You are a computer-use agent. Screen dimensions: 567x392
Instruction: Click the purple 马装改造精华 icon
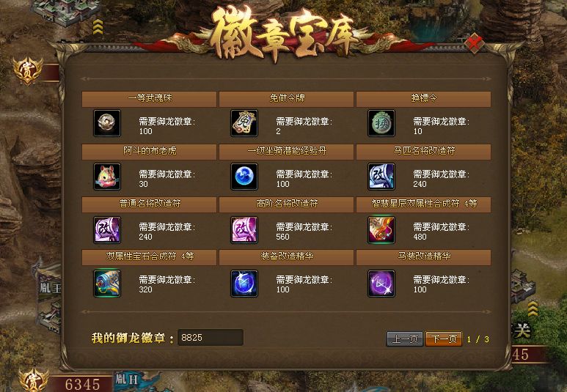[x=381, y=284]
